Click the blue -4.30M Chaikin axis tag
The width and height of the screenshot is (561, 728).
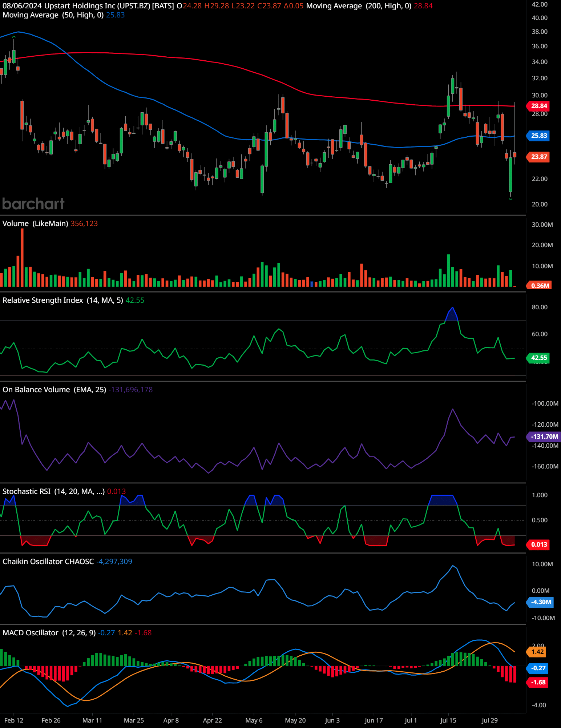pyautogui.click(x=540, y=602)
